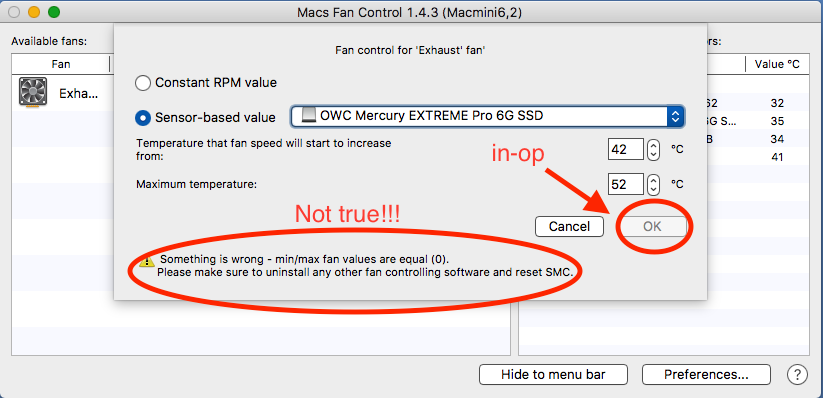Select the sensor row with value 32
This screenshot has width=823, height=398.
[758, 103]
